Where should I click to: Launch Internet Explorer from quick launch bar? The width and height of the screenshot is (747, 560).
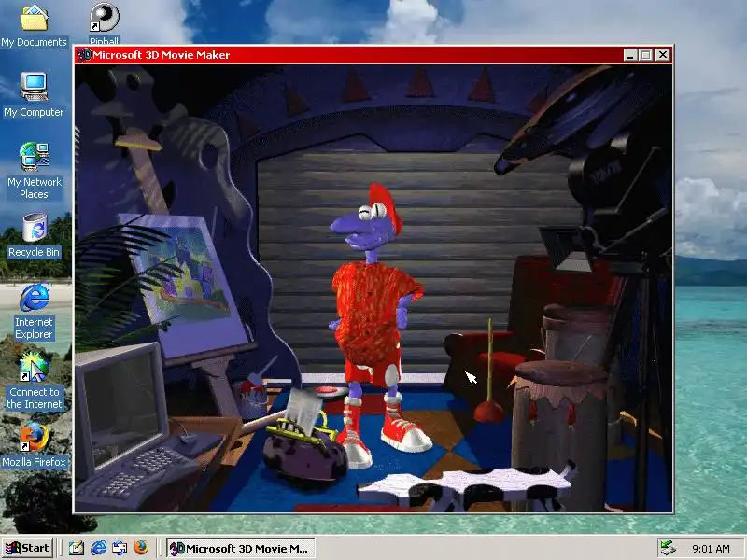tap(98, 548)
